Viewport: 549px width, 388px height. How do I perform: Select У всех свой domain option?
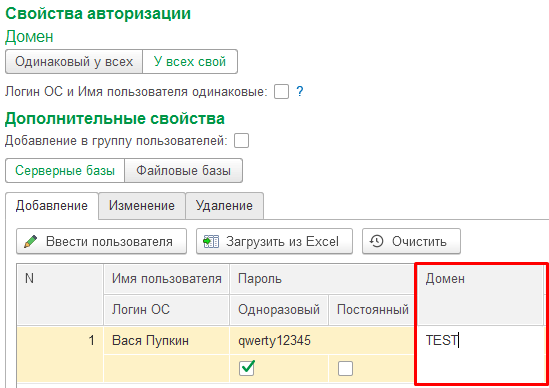(190, 62)
